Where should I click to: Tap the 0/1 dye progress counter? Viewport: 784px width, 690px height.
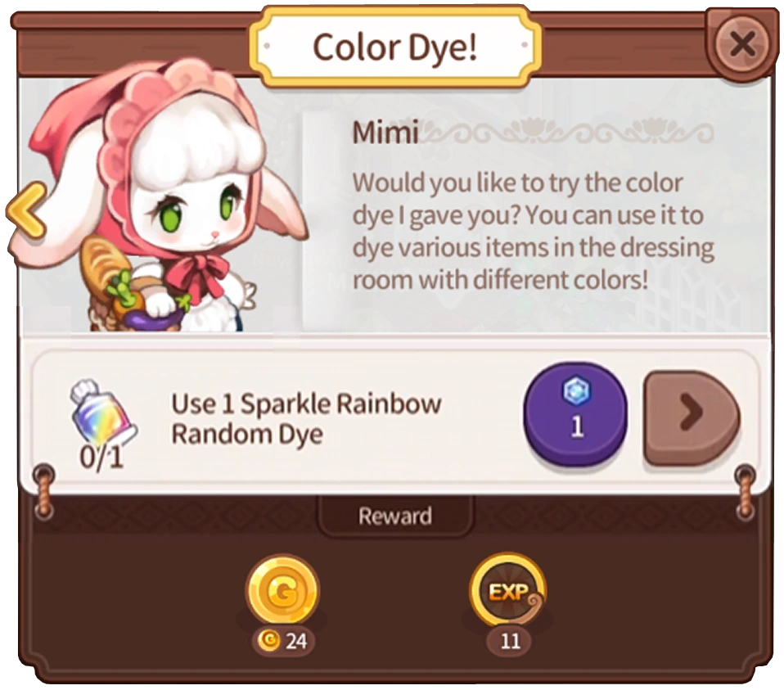[101, 457]
